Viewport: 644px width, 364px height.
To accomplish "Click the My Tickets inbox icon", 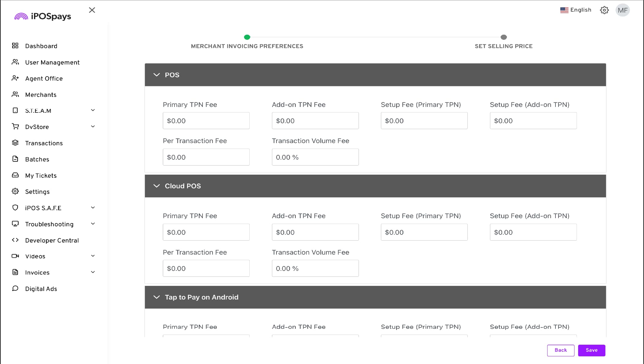I will coord(15,175).
